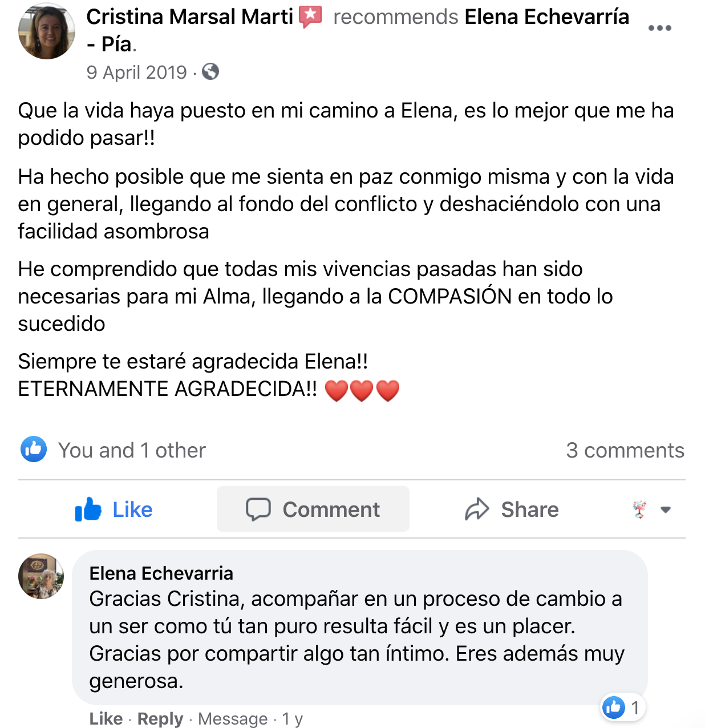
Task: Click the red recommendation star badge
Action: 310,17
